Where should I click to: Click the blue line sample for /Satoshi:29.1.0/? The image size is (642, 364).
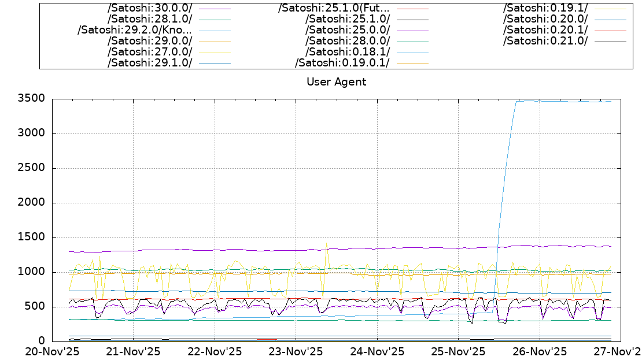(x=214, y=64)
